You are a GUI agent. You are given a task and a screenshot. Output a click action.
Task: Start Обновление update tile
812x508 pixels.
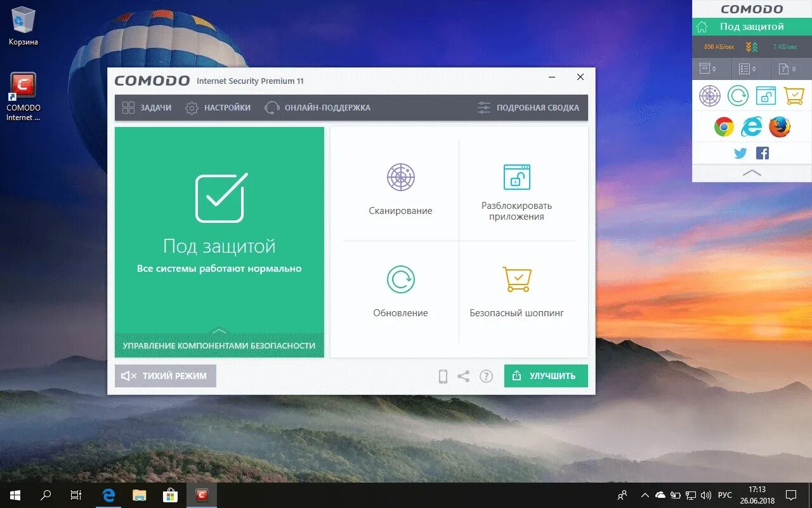click(400, 291)
